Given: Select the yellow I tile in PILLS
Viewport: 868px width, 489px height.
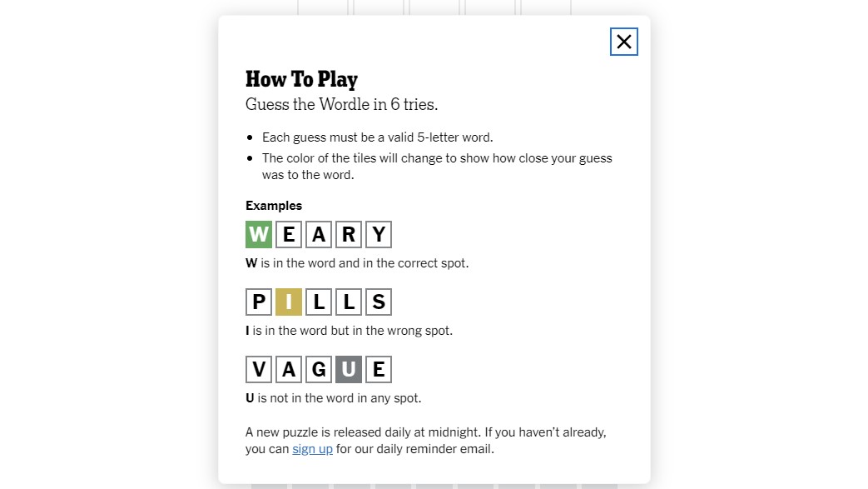Looking at the screenshot, I should click(289, 302).
